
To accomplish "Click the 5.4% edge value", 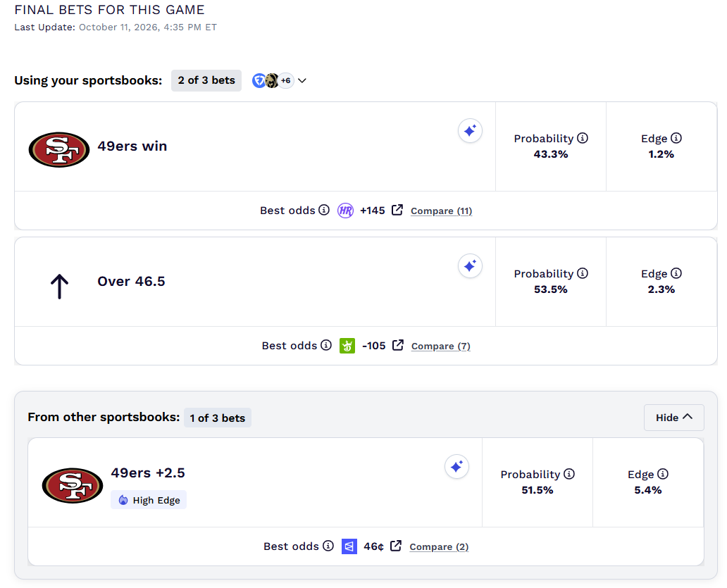I will pyautogui.click(x=647, y=490).
